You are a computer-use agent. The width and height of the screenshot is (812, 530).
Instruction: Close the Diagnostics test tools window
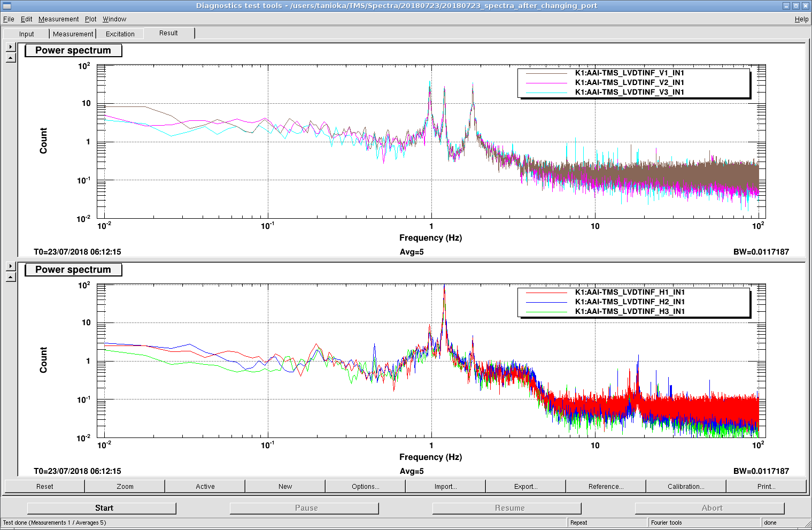[805, 6]
